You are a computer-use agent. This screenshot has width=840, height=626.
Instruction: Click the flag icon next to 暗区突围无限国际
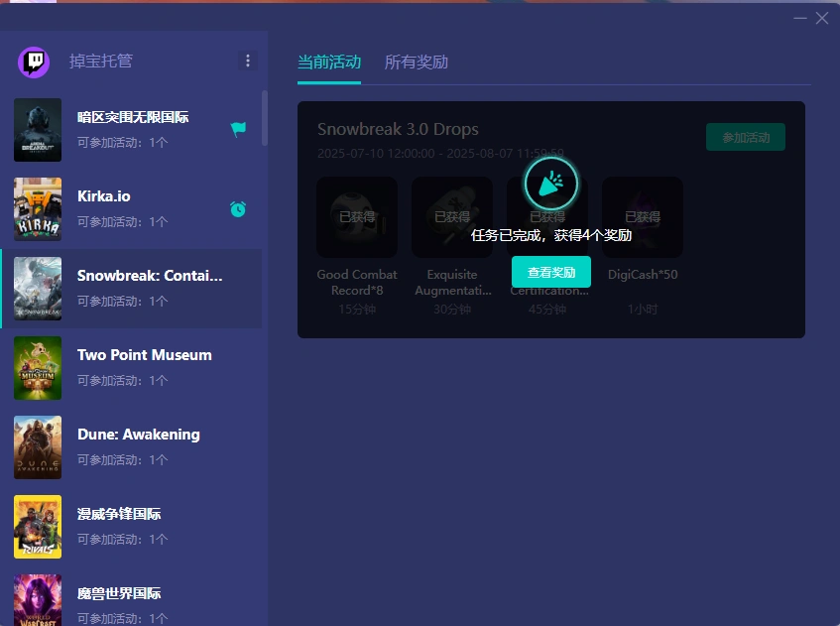238,129
